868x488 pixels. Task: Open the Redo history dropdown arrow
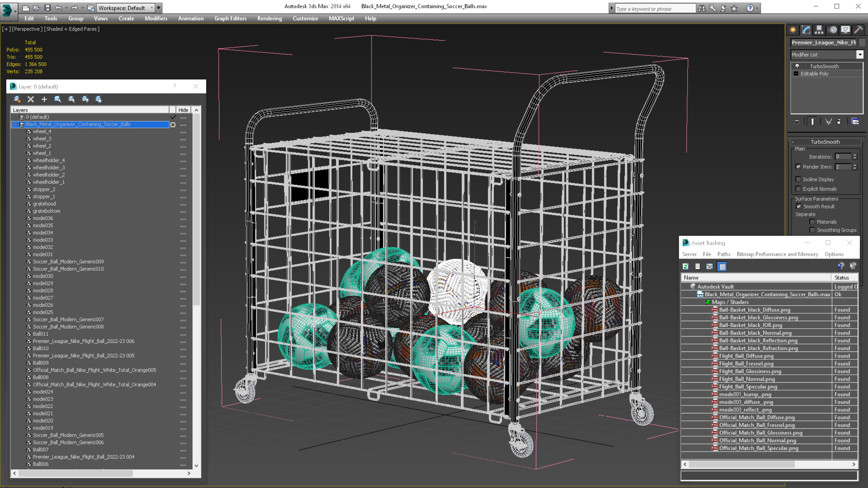pyautogui.click(x=82, y=8)
